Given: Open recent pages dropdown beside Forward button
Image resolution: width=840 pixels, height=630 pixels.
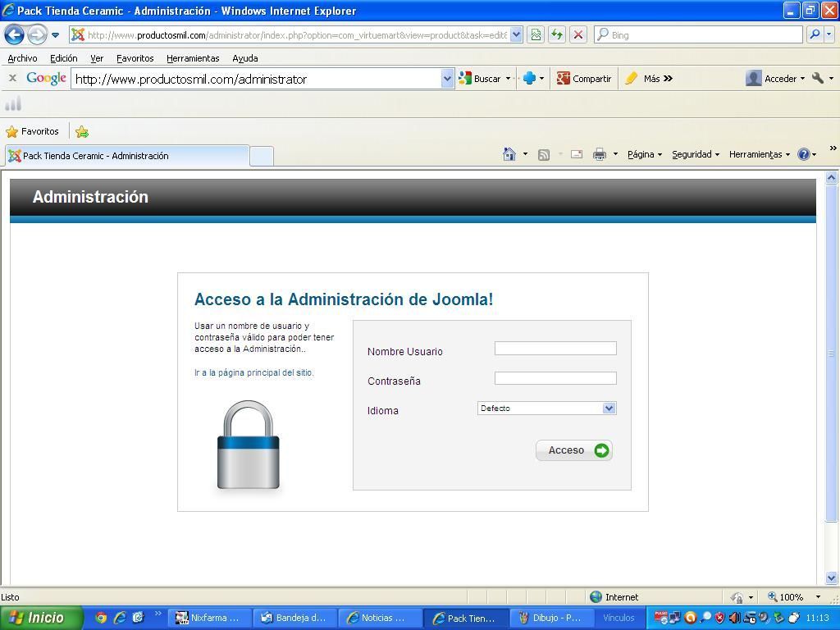Looking at the screenshot, I should coord(55,35).
